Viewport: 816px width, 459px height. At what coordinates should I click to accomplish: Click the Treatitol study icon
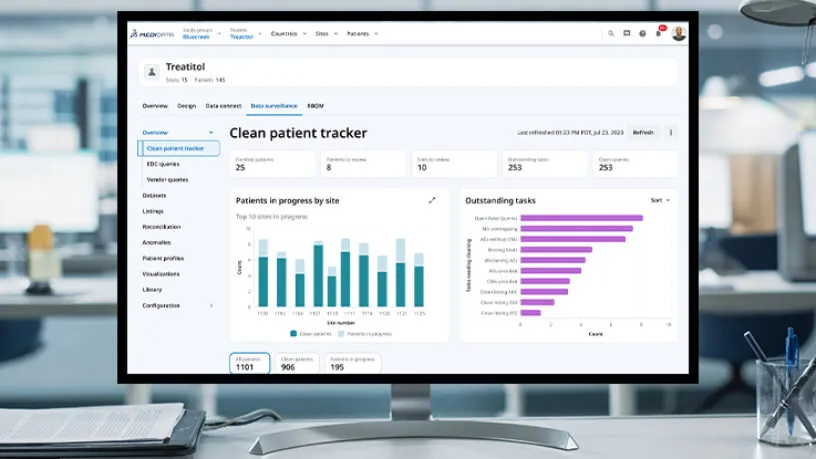pos(151,72)
